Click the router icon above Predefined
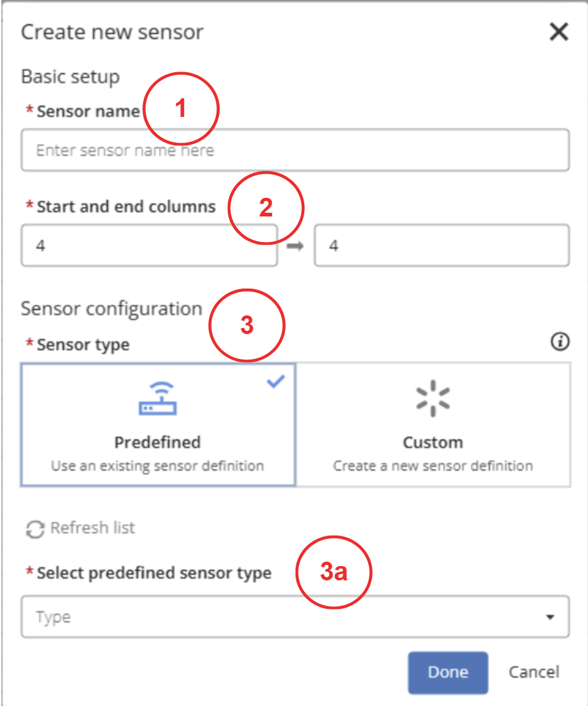588x706 pixels. pos(157,399)
